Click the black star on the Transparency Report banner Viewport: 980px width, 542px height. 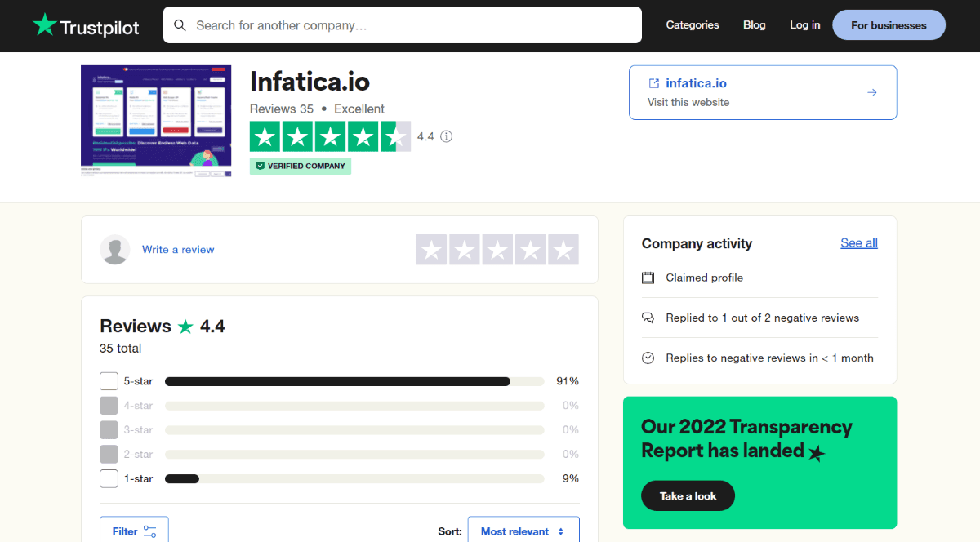pyautogui.click(x=817, y=453)
